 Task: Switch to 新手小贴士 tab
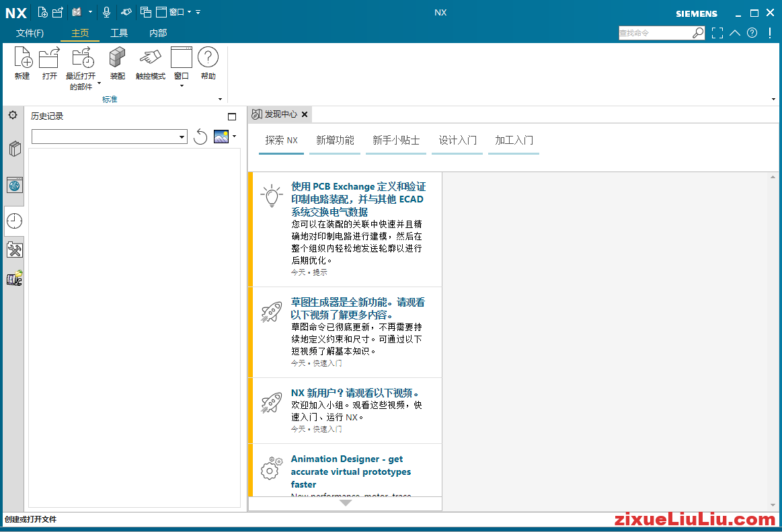click(396, 141)
